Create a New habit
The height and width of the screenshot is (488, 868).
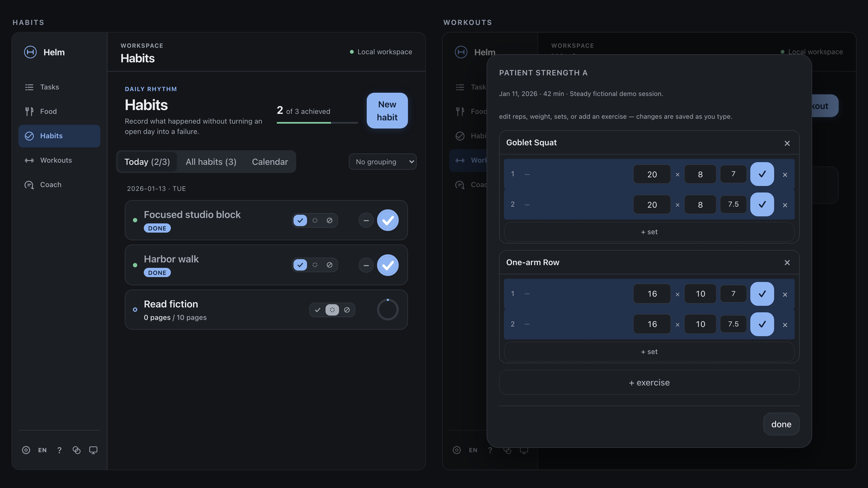tap(387, 111)
